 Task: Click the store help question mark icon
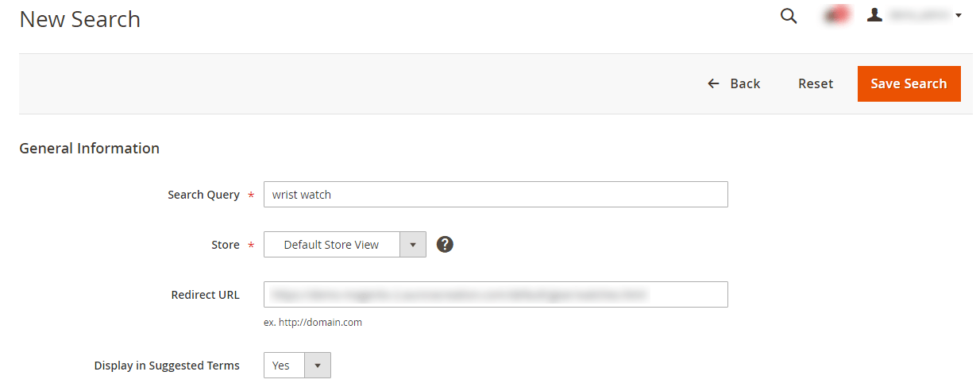tap(445, 244)
